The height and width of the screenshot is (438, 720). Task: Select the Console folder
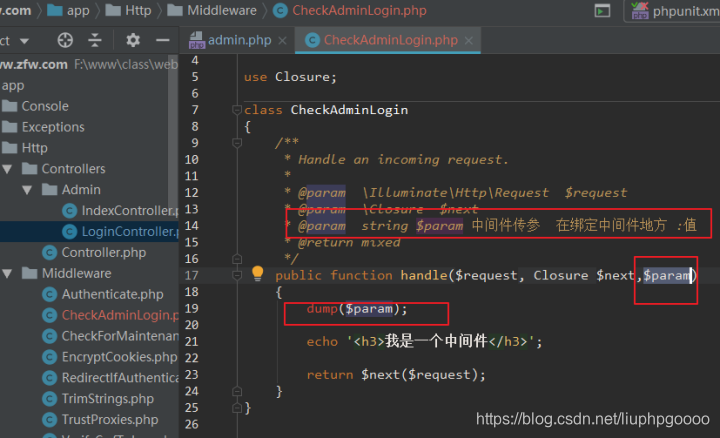tap(35, 106)
